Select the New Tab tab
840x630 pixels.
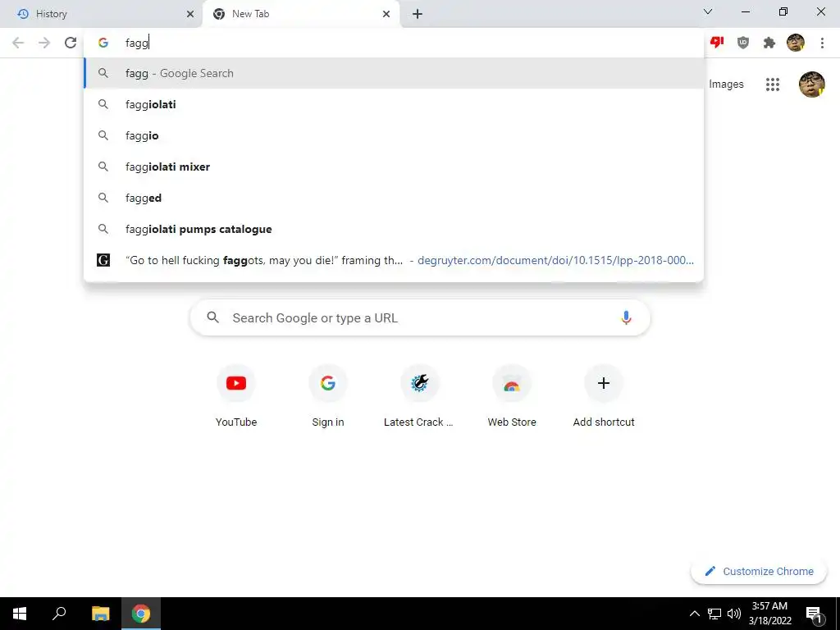point(300,14)
